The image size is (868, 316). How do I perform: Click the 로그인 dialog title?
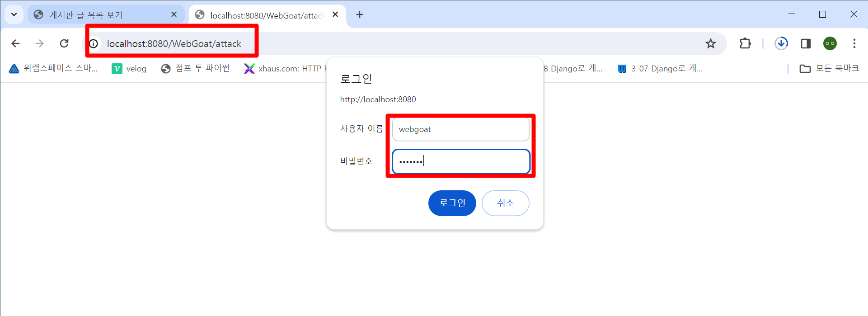356,79
